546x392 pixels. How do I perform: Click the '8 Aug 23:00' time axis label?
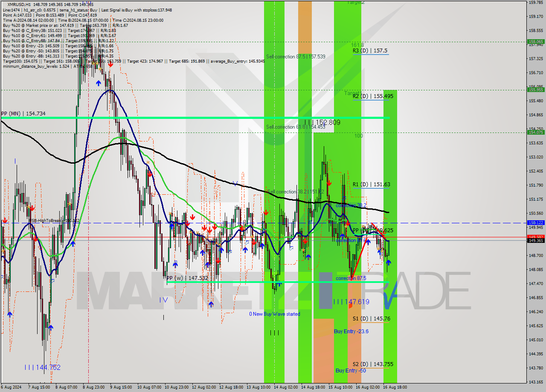pyautogui.click(x=94, y=387)
